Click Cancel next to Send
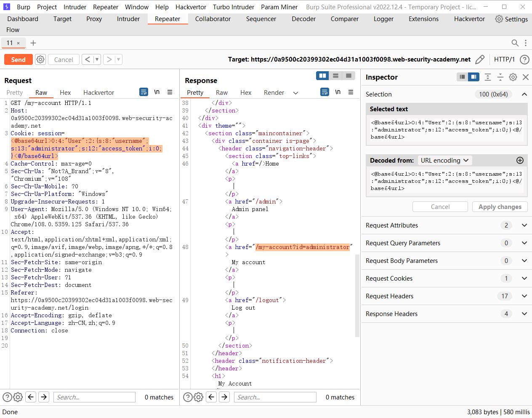Screen dimensions: 532x418 tap(64, 59)
